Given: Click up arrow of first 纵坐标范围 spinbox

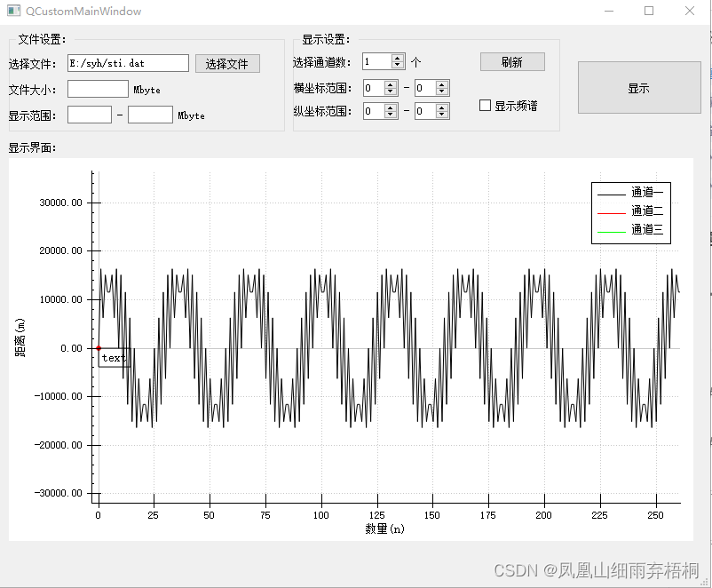Looking at the screenshot, I should tap(388, 107).
